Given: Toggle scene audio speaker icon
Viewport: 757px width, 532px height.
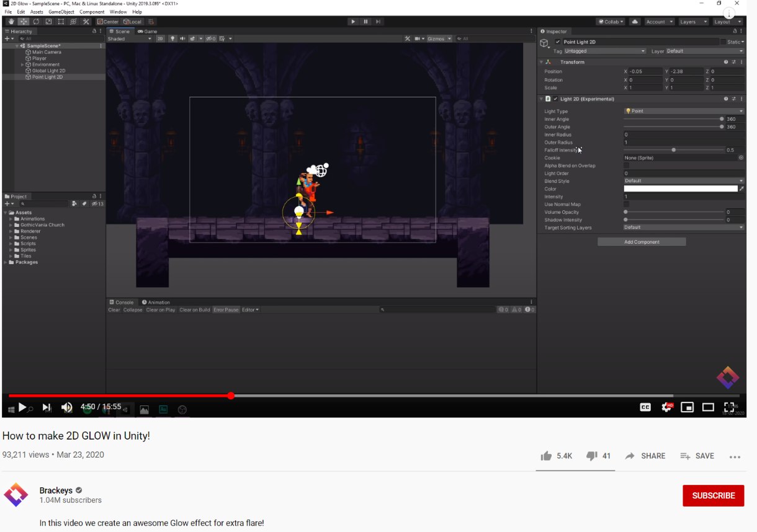Looking at the screenshot, I should [182, 38].
